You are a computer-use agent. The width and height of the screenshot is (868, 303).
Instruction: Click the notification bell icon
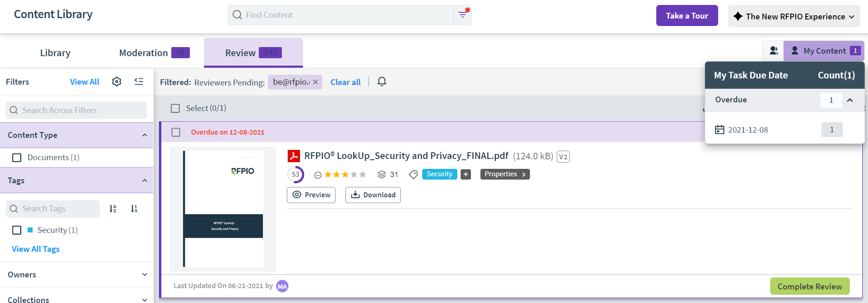pos(382,82)
